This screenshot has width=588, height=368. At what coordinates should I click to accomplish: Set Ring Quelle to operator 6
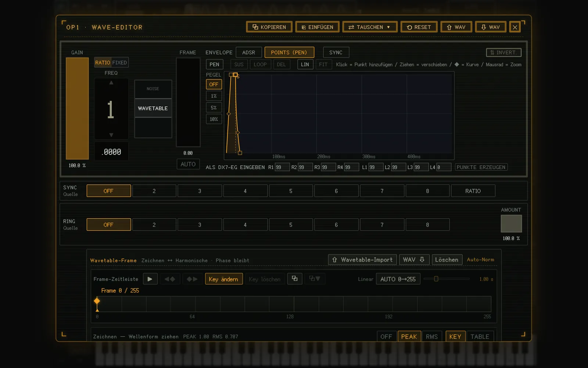tap(336, 225)
